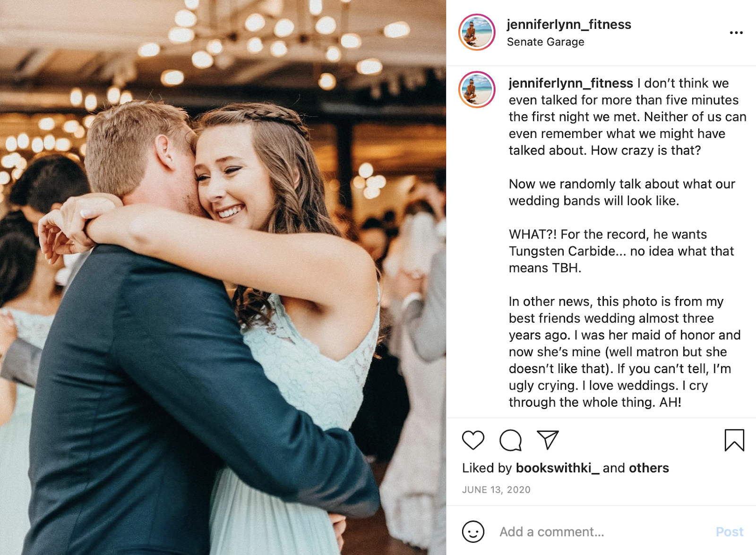756x555 pixels.
Task: Click the Post comment button
Action: pyautogui.click(x=730, y=532)
